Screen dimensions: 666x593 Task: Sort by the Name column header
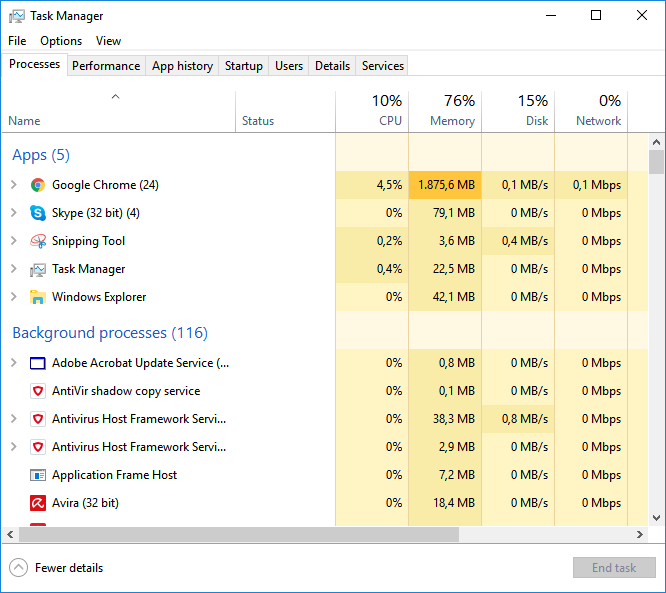coord(119,111)
